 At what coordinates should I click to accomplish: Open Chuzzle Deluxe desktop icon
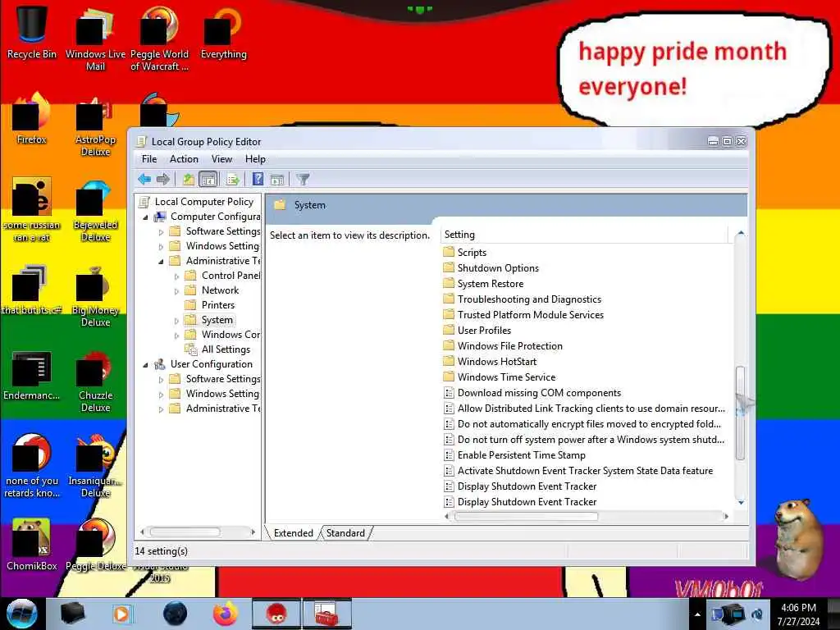coord(95,381)
